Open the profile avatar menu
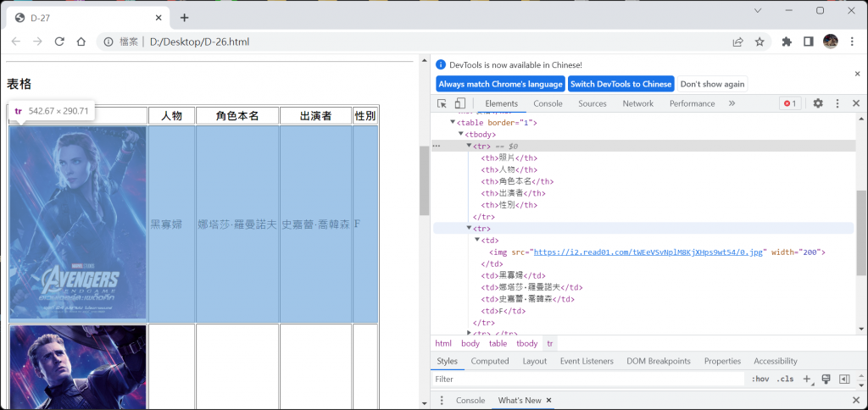 click(831, 42)
